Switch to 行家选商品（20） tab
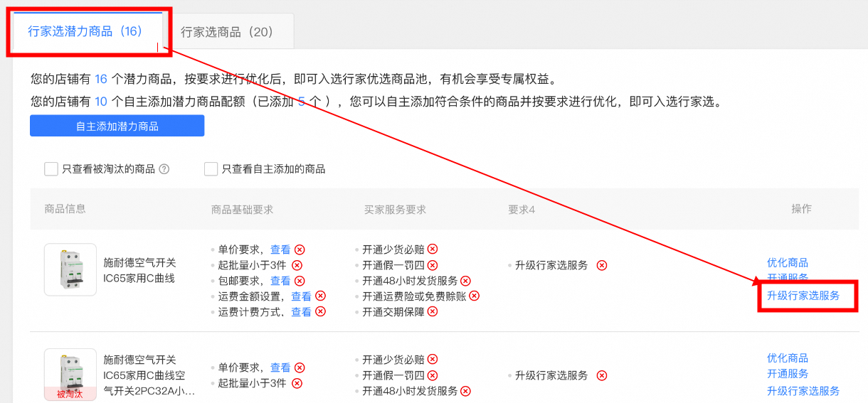The image size is (868, 403). (227, 32)
